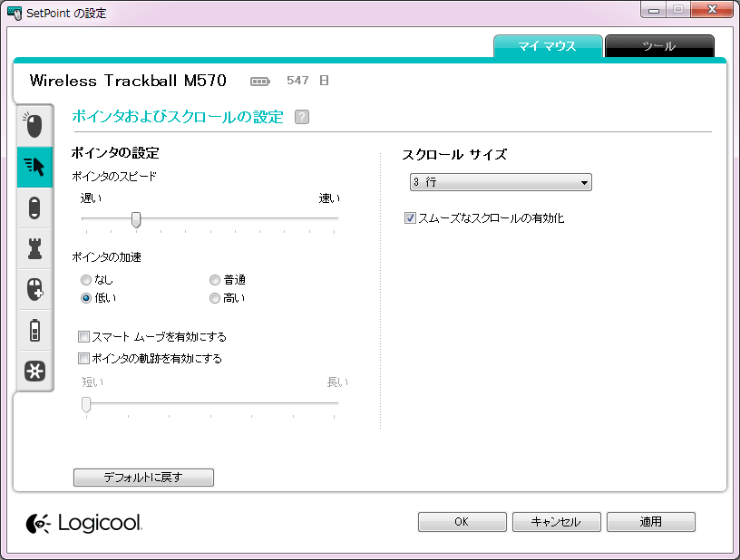Enable スマート ムーブを有効にする checkbox
740x560 pixels.
tap(83, 336)
